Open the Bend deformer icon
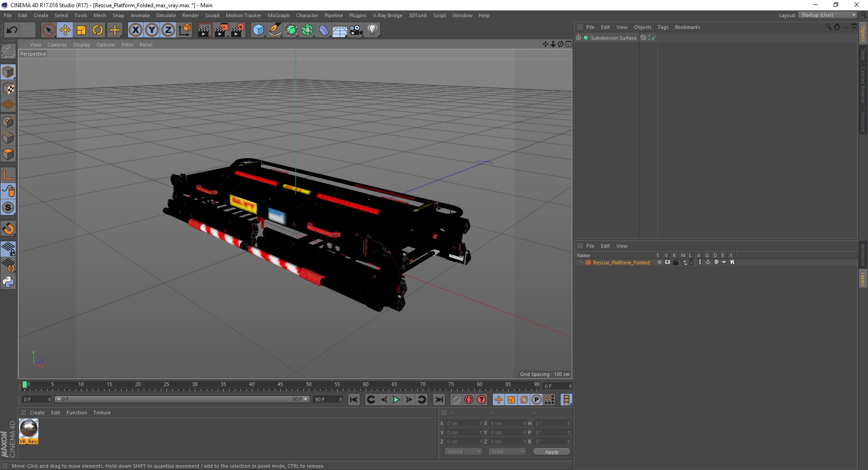Viewport: 868px width, 470px height. (324, 30)
